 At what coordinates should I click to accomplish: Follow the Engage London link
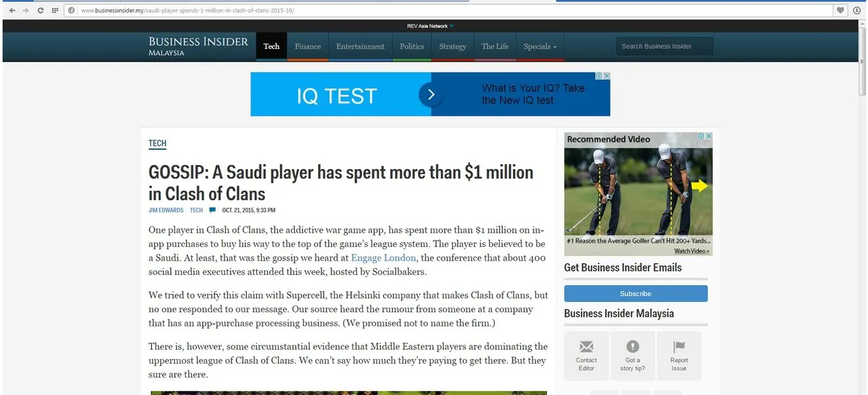[x=383, y=258]
